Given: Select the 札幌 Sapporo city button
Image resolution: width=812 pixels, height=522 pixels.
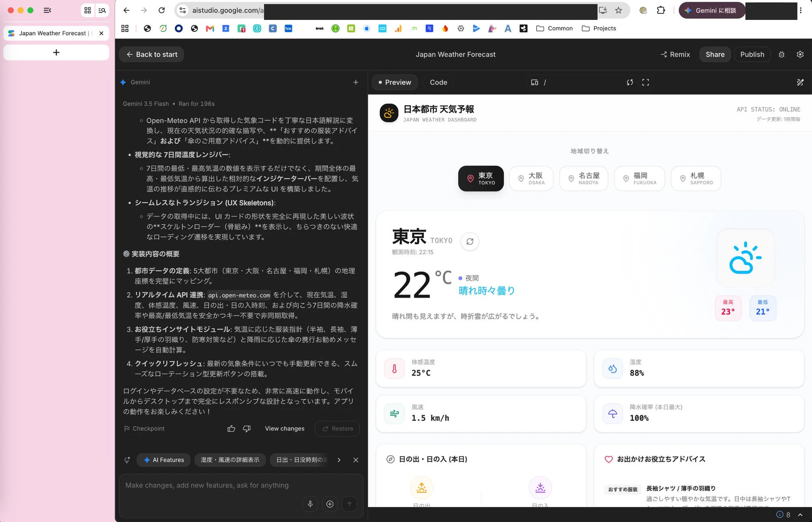Looking at the screenshot, I should click(x=696, y=178).
